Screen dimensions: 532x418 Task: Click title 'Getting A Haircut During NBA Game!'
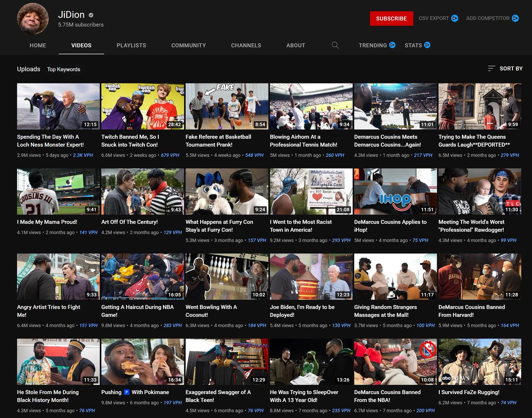(x=137, y=311)
